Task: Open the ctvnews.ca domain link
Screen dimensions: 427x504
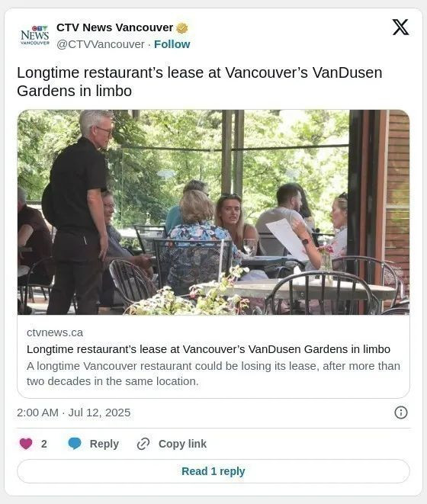Action: 55,332
